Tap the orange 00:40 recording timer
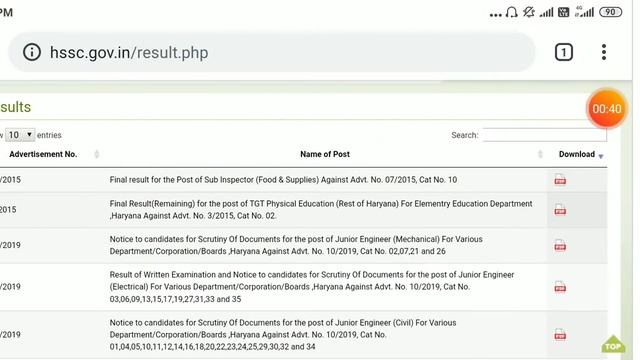Viewport: 640px width, 360px height. point(607,109)
